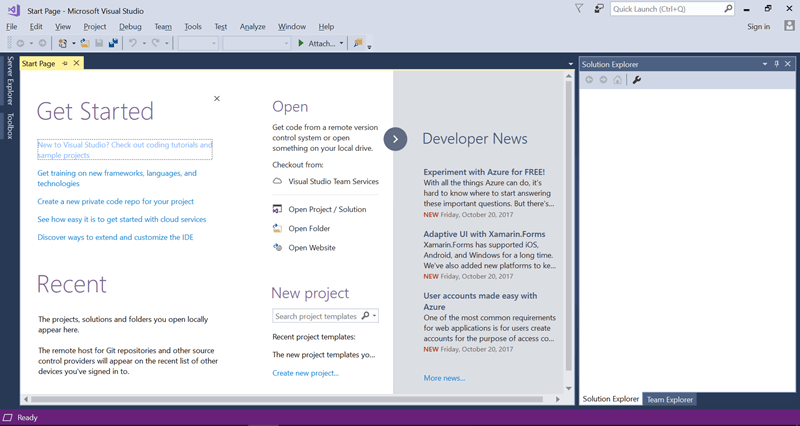This screenshot has width=800, height=426.
Task: Open Solution Explorer Properties wrench icon
Action: (x=637, y=80)
